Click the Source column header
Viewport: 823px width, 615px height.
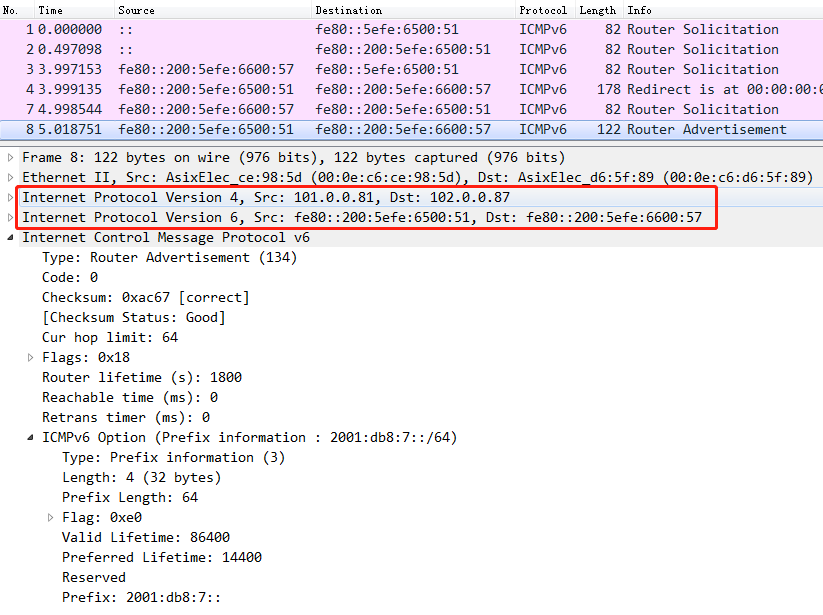point(135,10)
